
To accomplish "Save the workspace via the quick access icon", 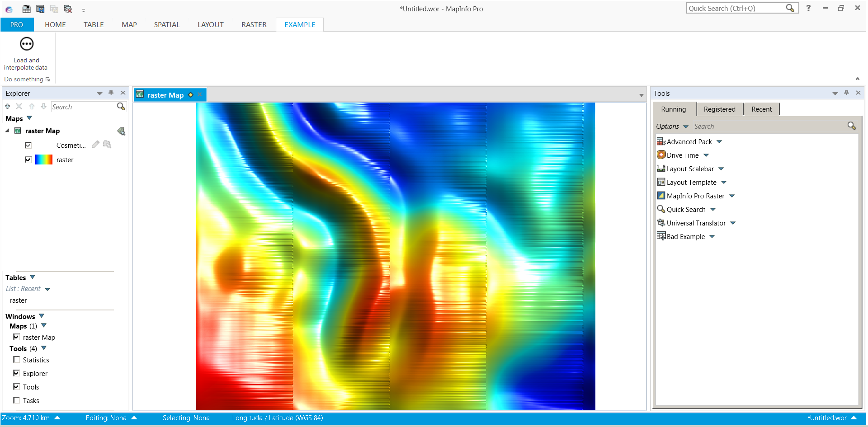I will pyautogui.click(x=40, y=9).
